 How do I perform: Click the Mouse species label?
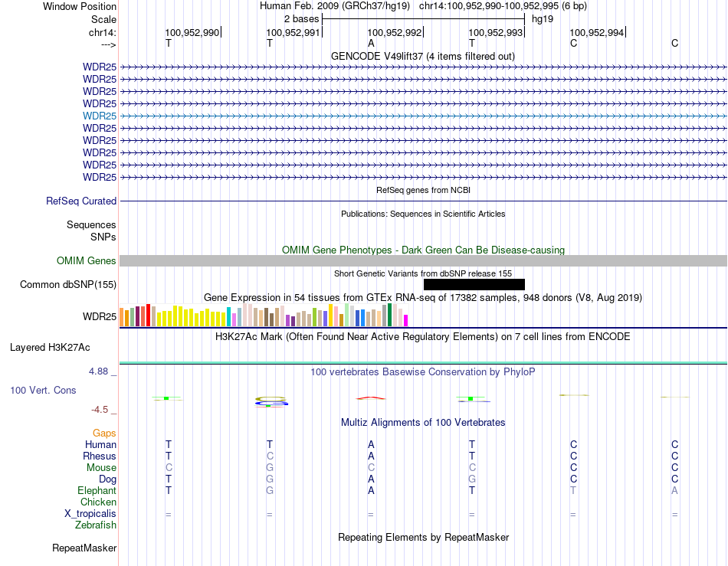(101, 468)
